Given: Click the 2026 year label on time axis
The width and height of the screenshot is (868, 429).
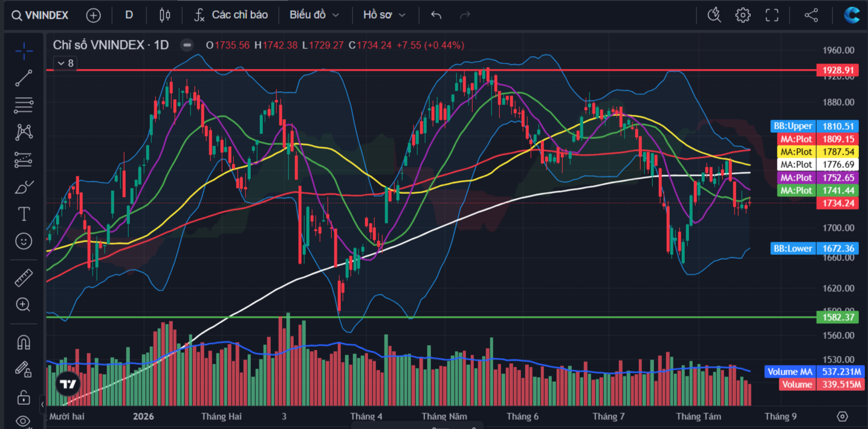Looking at the screenshot, I should 143,416.
